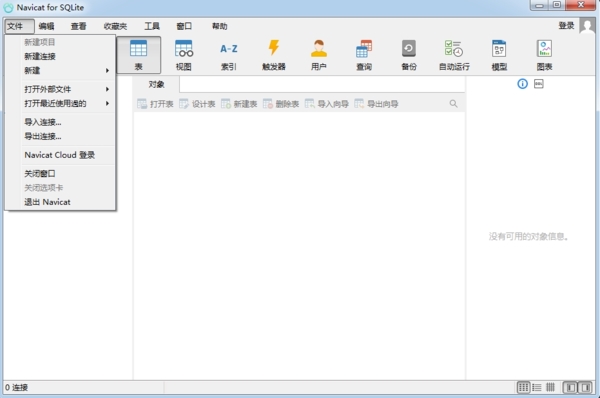Select the 表 (Table) toolbar icon
Image resolution: width=600 pixels, height=398 pixels.
click(x=139, y=55)
